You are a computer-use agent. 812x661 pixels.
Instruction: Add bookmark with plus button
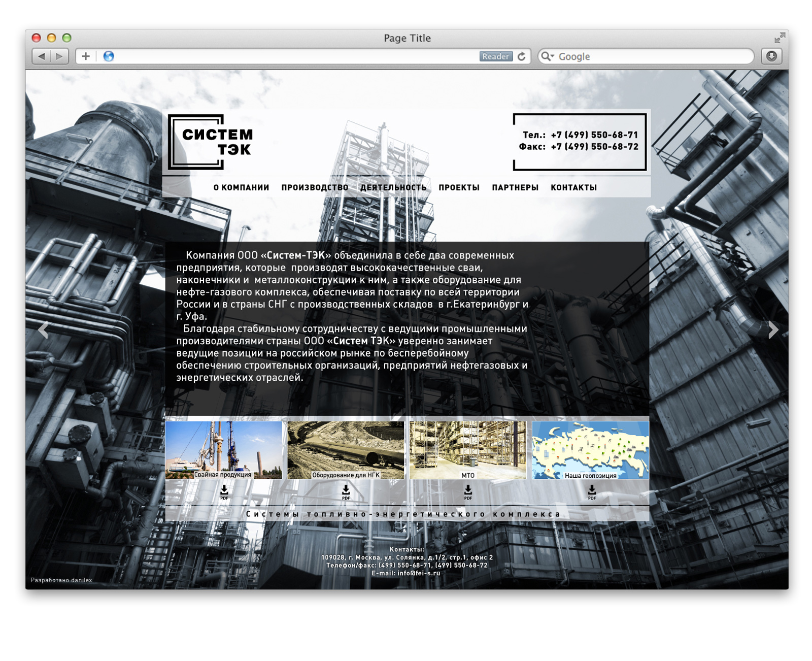click(x=86, y=56)
